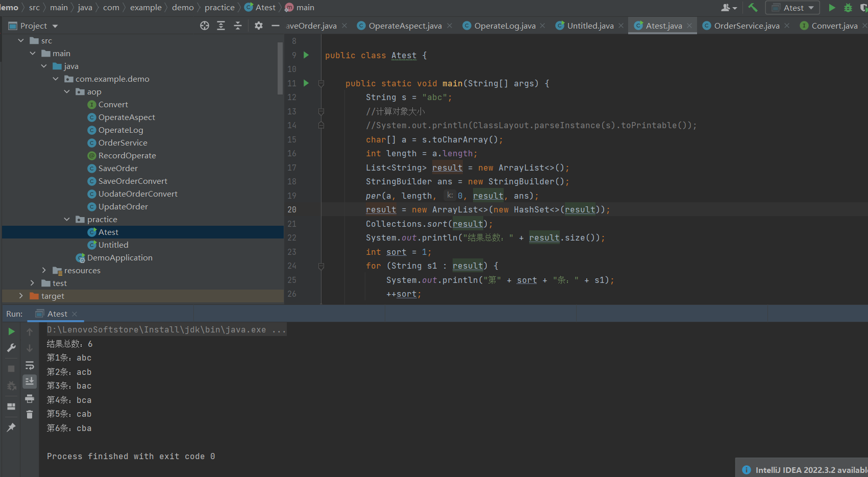Screen dimensions: 868x477
Task: Run Atest with the green play button in the toolbar
Action: pyautogui.click(x=832, y=8)
